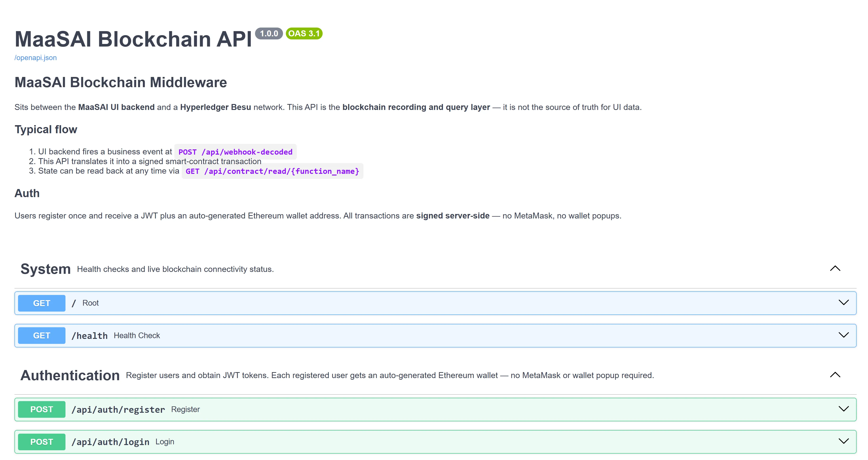Select the /health path text

pyautogui.click(x=90, y=336)
